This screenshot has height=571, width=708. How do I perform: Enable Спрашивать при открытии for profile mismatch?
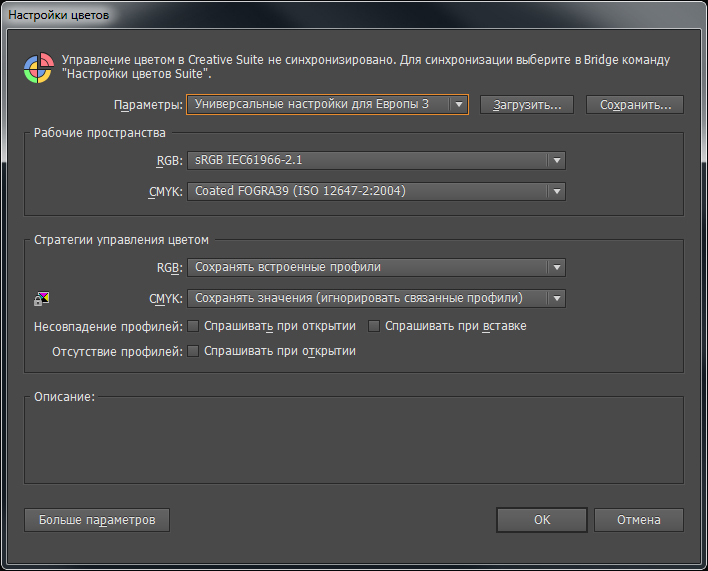(x=193, y=326)
